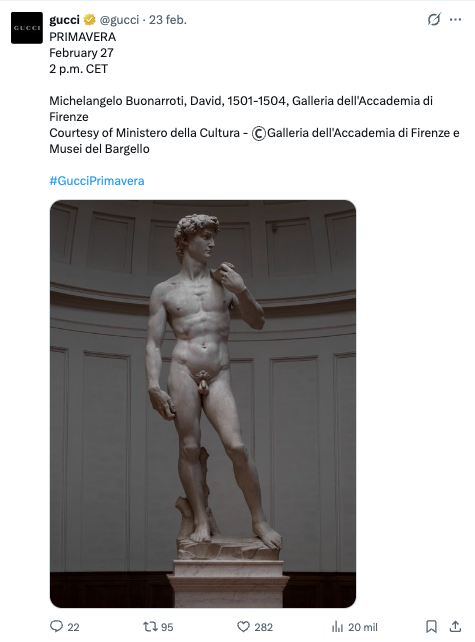Click the gucci display name
This screenshot has height=642, width=475.
(x=64, y=20)
